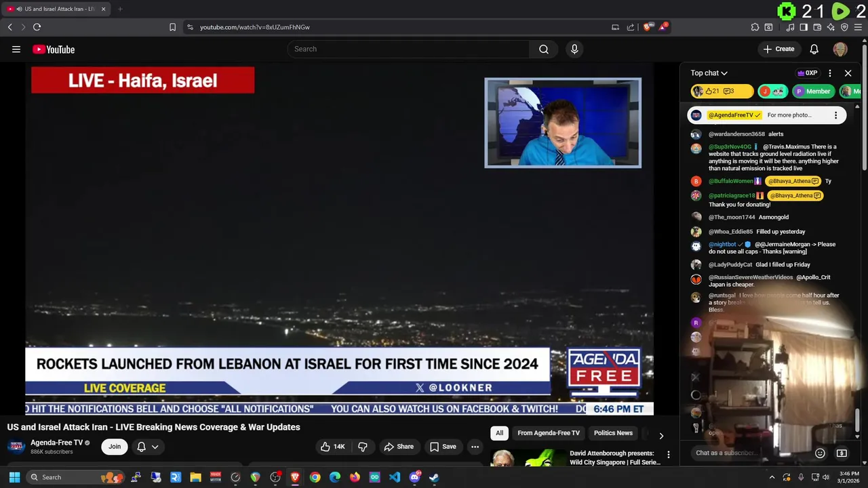
Task: Open chat more options menu
Action: click(830, 73)
